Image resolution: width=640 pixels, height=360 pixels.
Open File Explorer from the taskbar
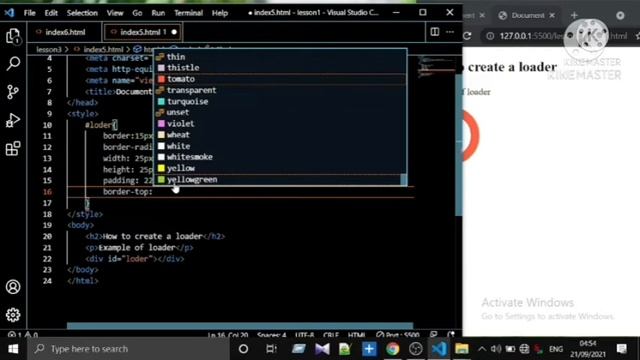(x=462, y=349)
